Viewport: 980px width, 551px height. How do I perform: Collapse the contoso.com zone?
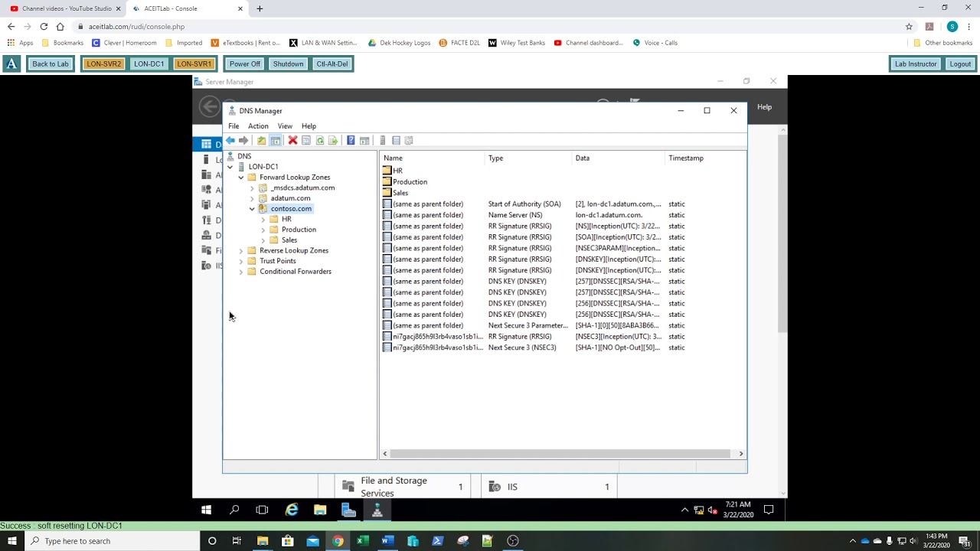[252, 209]
